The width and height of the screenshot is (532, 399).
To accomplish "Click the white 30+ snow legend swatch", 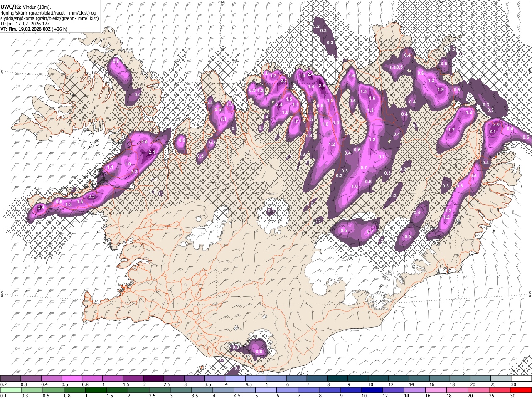I will pos(521,379).
